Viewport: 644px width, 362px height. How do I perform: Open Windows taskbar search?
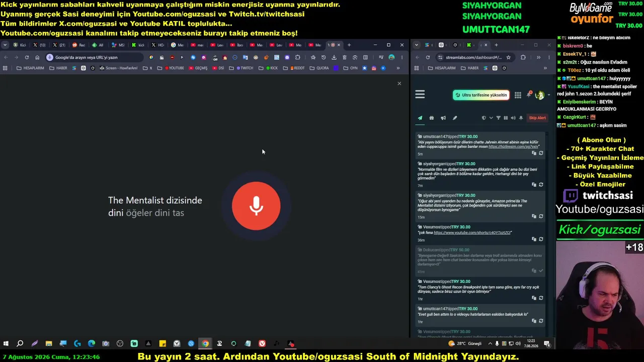pyautogui.click(x=20, y=344)
